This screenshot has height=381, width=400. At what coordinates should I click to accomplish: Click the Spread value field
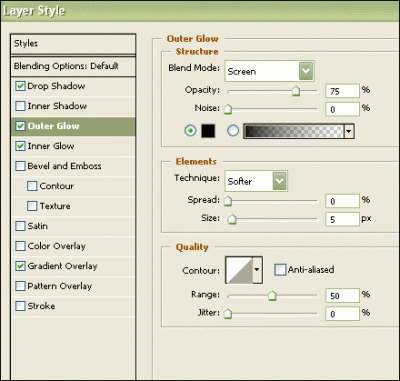pos(342,201)
